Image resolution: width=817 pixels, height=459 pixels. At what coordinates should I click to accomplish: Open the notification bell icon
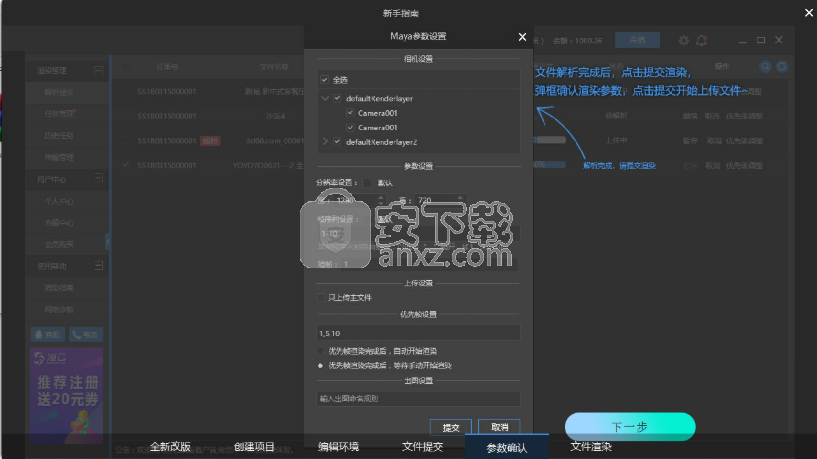click(701, 40)
